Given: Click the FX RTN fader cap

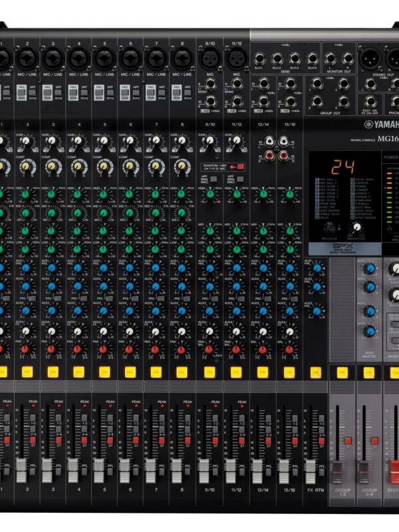Looking at the screenshot, I should click(x=311, y=471).
